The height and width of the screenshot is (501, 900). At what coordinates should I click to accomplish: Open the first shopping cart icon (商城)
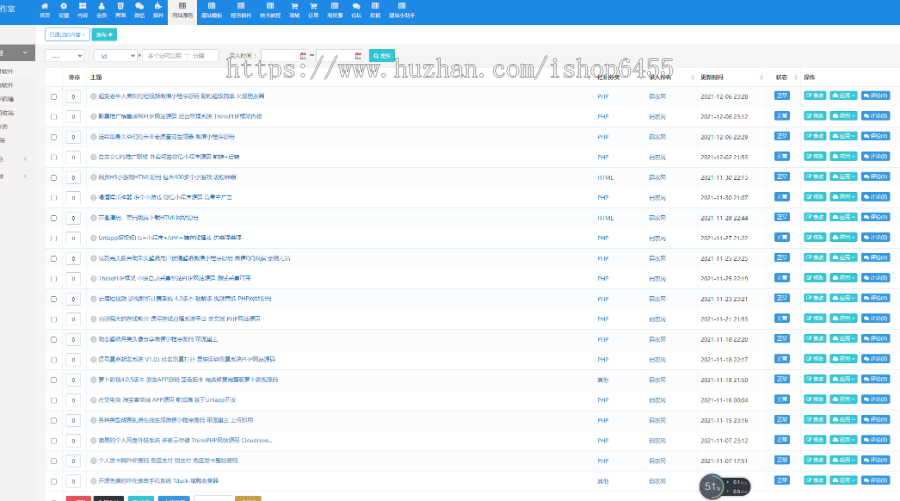(x=294, y=10)
